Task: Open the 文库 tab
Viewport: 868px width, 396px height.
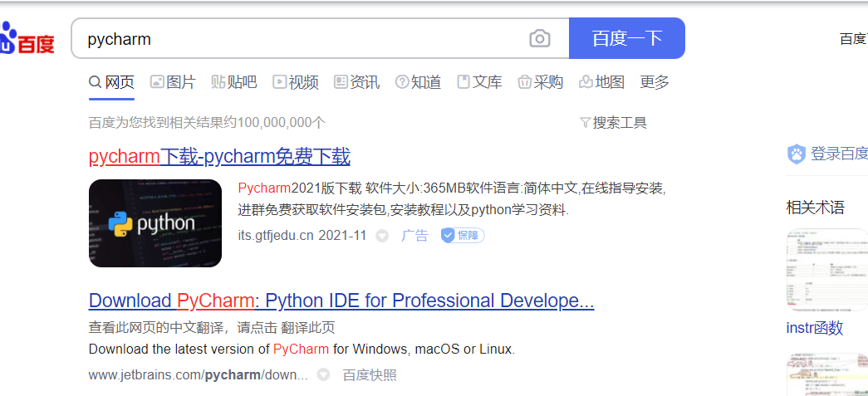Action: tap(479, 82)
